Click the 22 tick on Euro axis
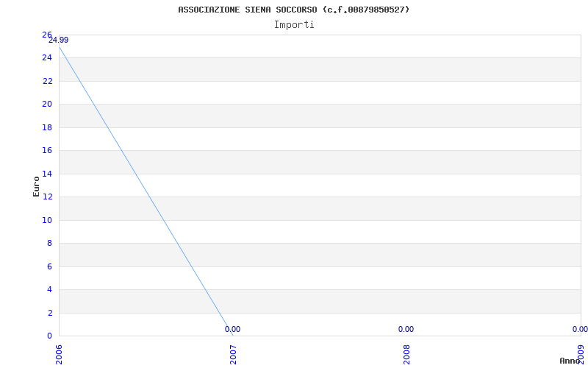This screenshot has width=588, height=368. click(47, 81)
